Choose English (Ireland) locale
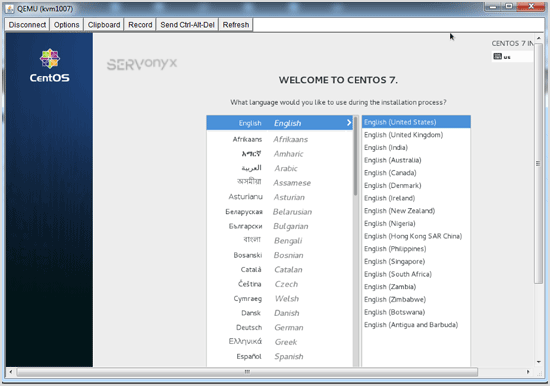This screenshot has height=386, width=550. coord(416,198)
